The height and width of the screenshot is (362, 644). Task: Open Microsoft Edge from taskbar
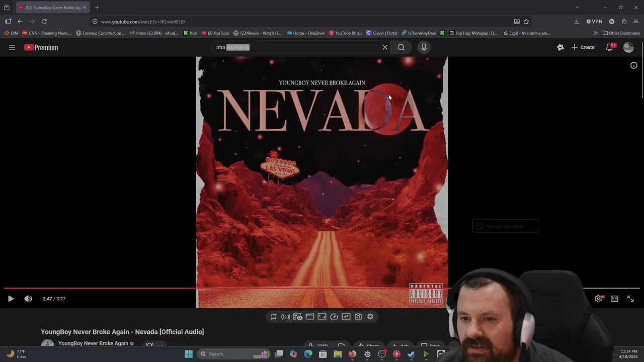click(x=308, y=354)
